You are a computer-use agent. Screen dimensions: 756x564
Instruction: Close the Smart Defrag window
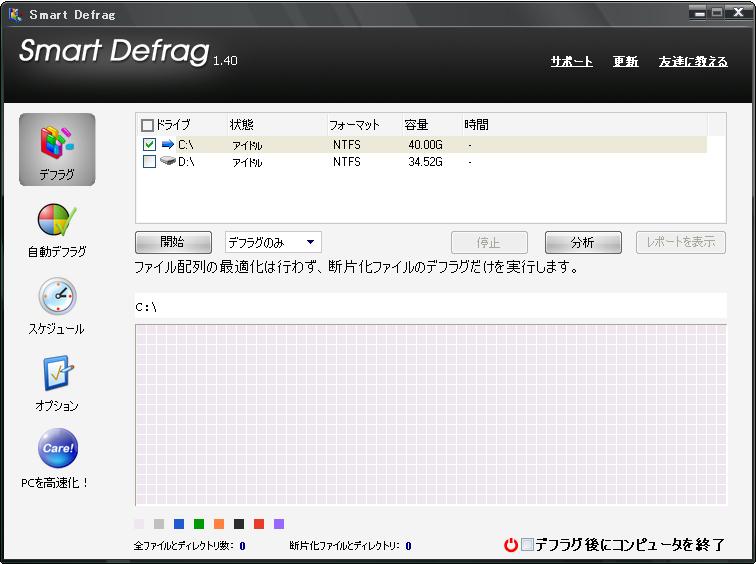pos(738,13)
